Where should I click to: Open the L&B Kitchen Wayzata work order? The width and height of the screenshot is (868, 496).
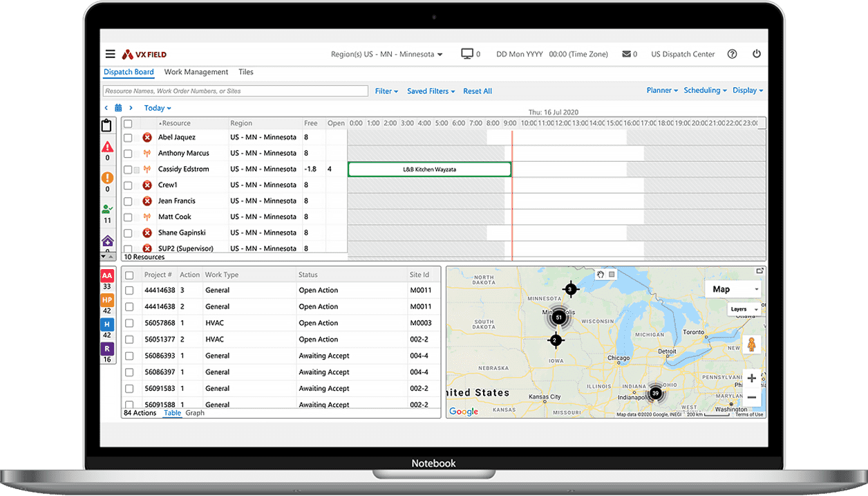point(429,169)
